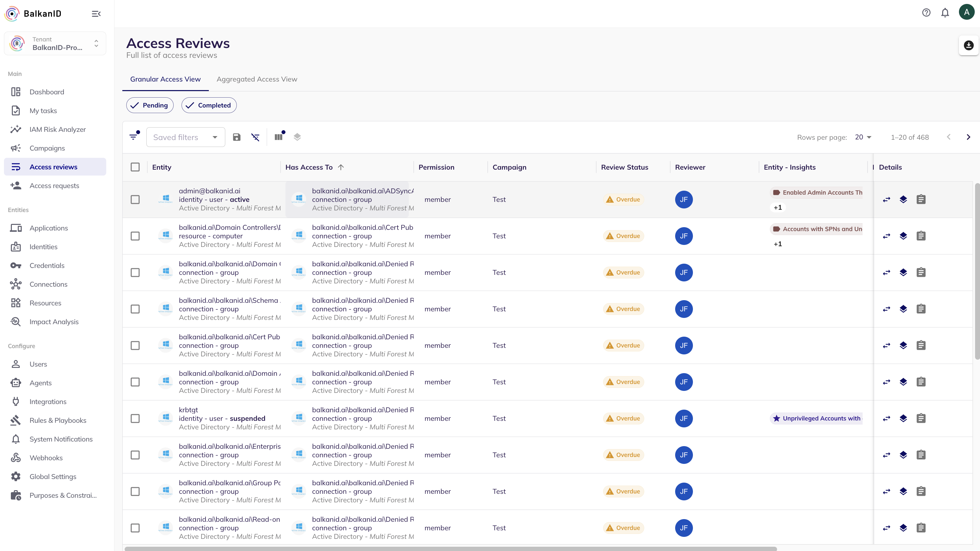Tick the select-all checkbox in header

point(135,167)
